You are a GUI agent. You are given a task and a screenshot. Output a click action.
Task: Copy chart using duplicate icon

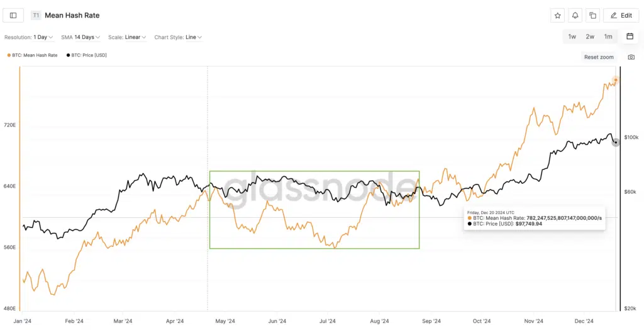pos(592,16)
